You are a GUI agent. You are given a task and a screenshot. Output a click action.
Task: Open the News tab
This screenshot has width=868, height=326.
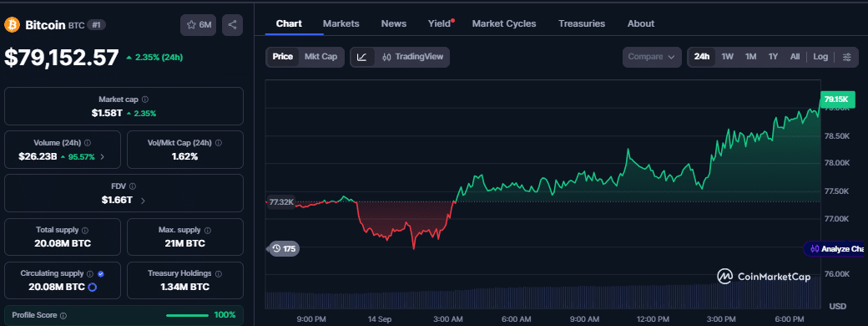point(394,24)
